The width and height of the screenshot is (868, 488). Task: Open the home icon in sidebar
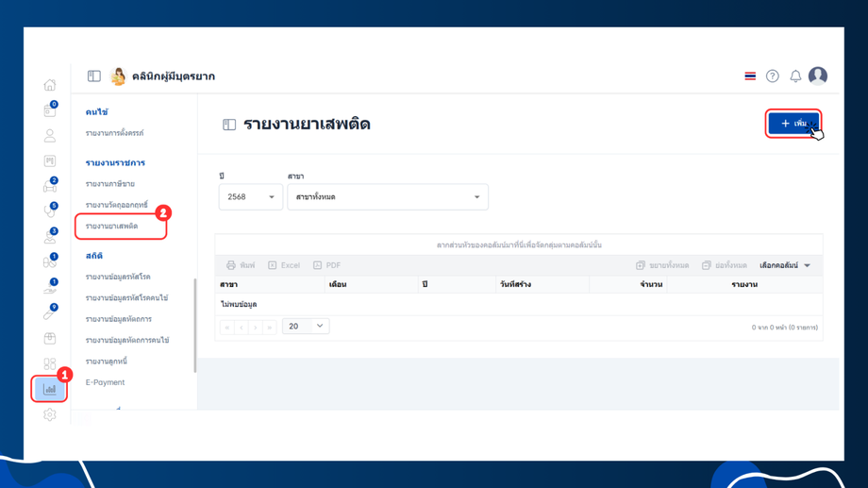click(x=50, y=85)
